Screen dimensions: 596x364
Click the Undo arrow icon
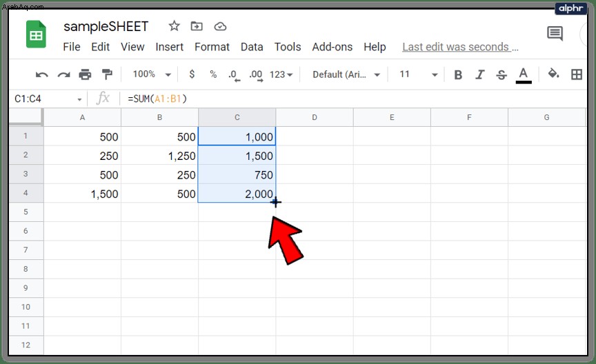pyautogui.click(x=42, y=75)
